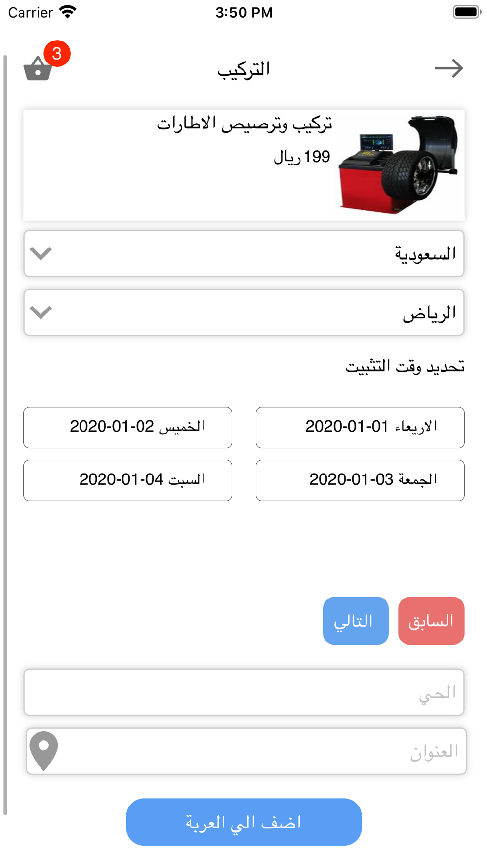
Task: Select date الجمعة 2020-01-03
Action: coord(360,480)
